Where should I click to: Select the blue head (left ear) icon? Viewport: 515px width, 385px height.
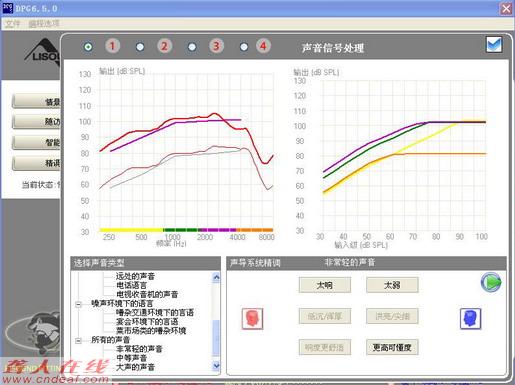click(470, 318)
